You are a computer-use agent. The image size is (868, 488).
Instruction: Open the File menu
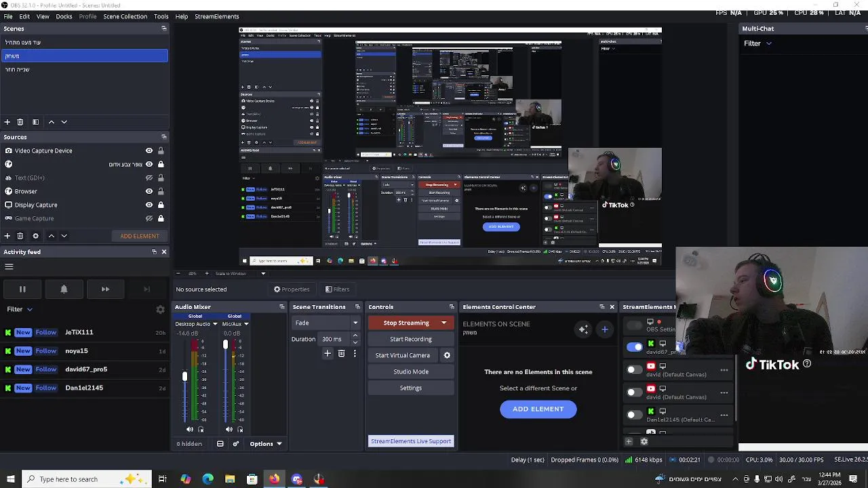pos(8,16)
